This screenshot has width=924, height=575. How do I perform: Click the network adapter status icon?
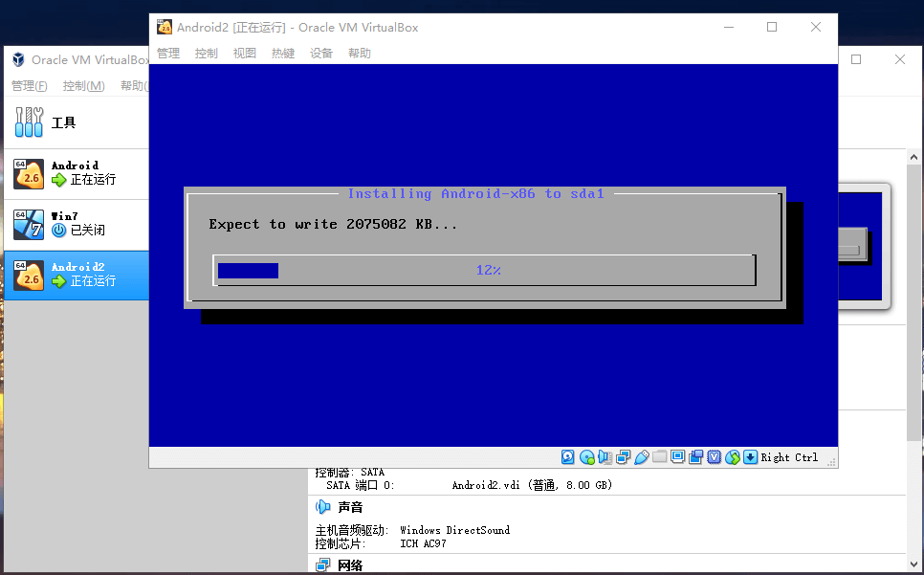[624, 457]
